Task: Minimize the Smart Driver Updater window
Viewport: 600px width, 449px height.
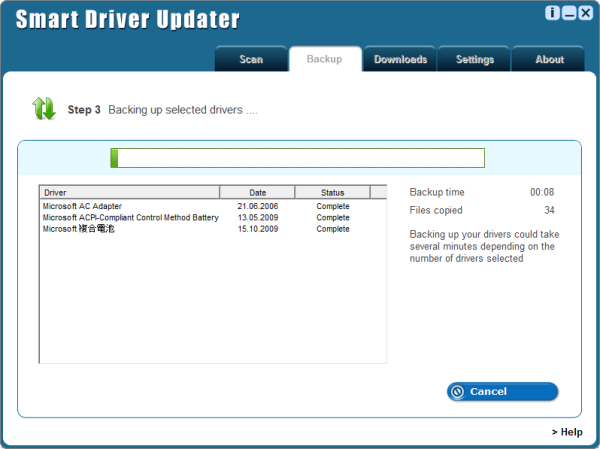Action: point(569,13)
